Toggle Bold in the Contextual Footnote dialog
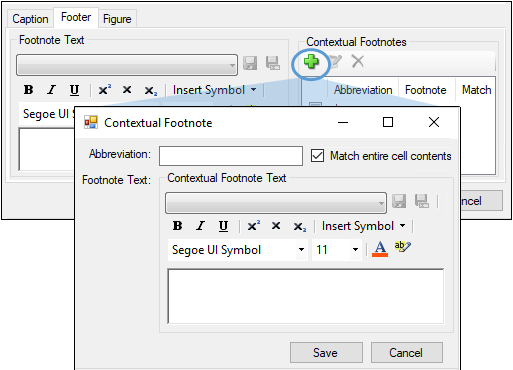The height and width of the screenshot is (370, 513). [178, 226]
